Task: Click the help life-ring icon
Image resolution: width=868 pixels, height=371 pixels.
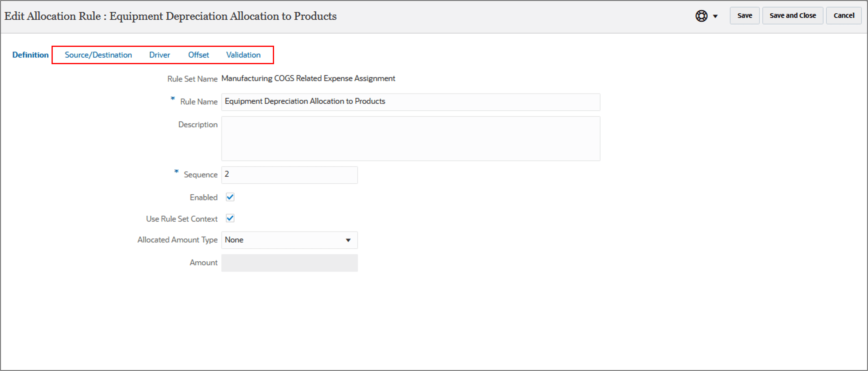Action: click(x=702, y=16)
